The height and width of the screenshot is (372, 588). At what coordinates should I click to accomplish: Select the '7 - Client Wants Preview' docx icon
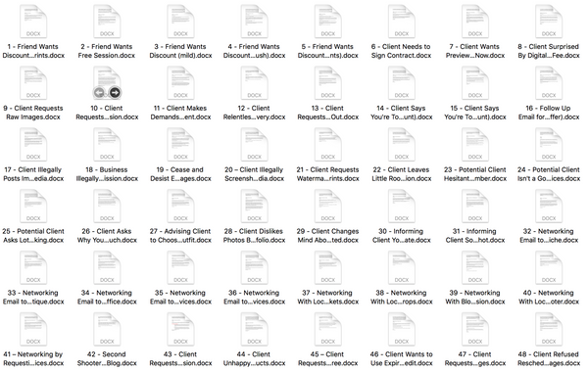click(x=475, y=22)
